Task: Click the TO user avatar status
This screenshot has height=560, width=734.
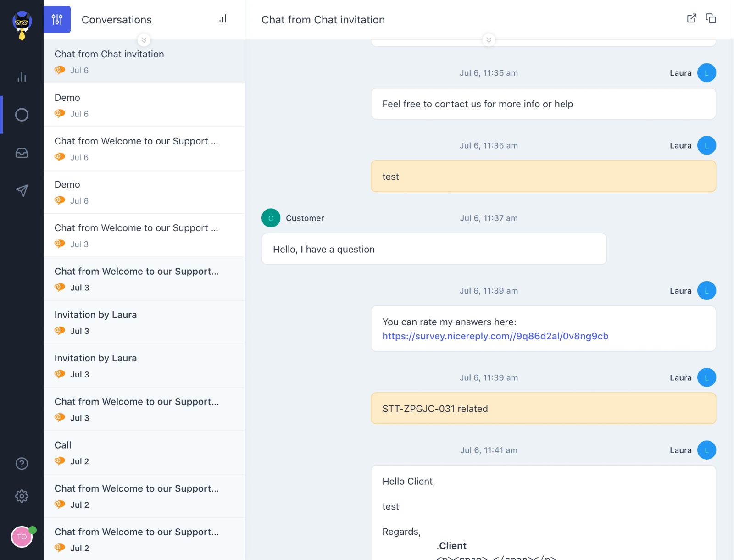Action: click(x=22, y=537)
